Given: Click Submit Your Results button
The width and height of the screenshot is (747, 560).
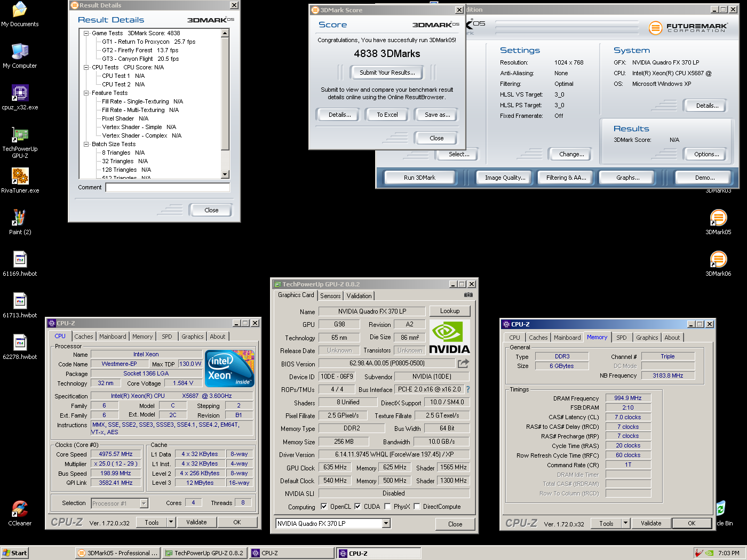Looking at the screenshot, I should pos(387,73).
